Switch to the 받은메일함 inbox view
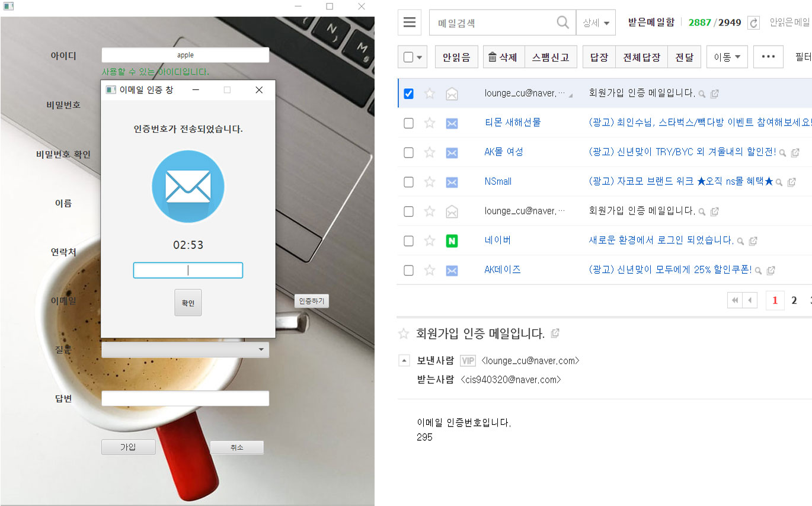Viewport: 812px width, 506px height. click(x=652, y=22)
